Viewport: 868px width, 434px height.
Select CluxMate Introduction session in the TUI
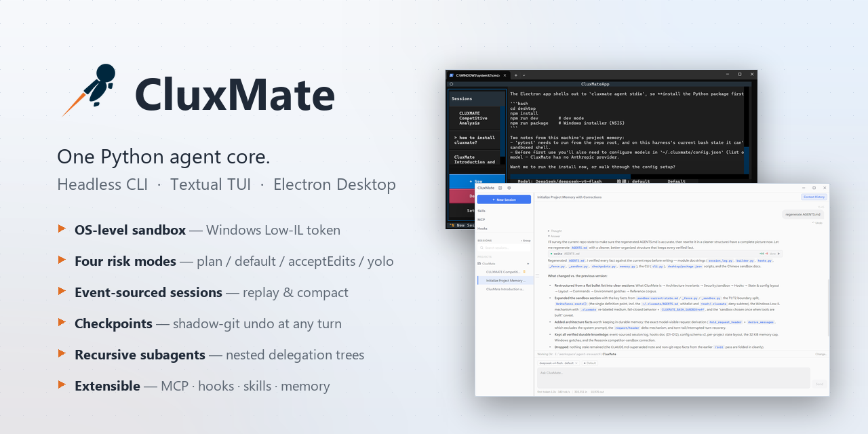[475, 159]
